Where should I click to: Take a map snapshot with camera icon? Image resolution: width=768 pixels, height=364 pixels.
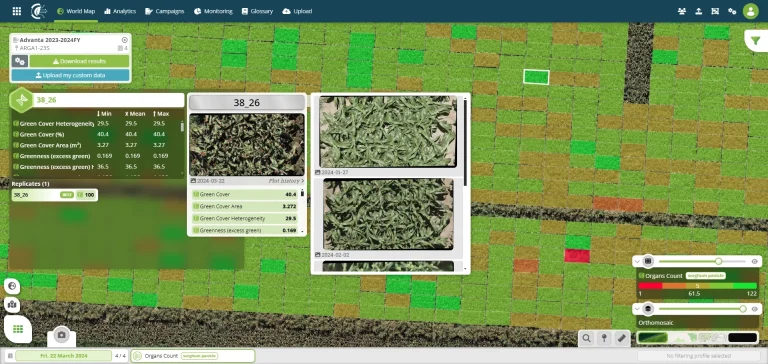(x=61, y=335)
